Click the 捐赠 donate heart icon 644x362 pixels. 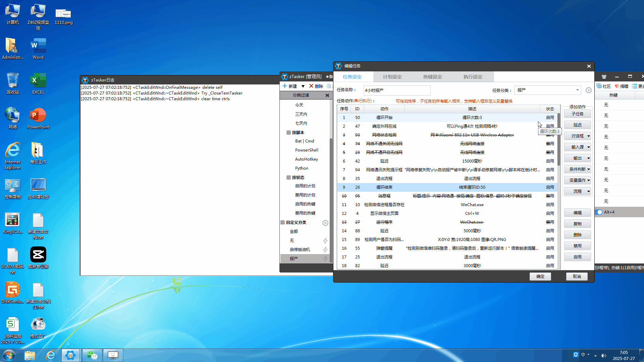point(617,86)
